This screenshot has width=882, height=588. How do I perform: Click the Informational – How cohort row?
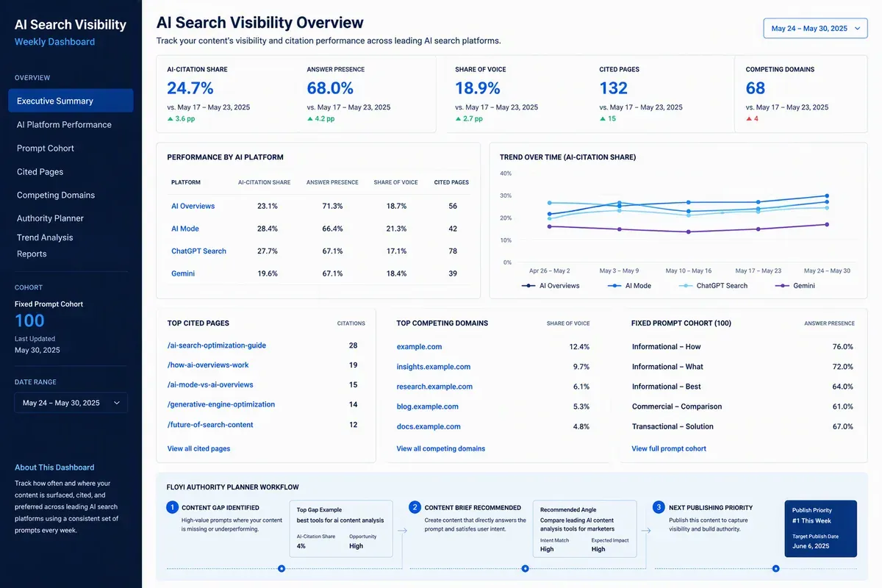click(x=742, y=347)
